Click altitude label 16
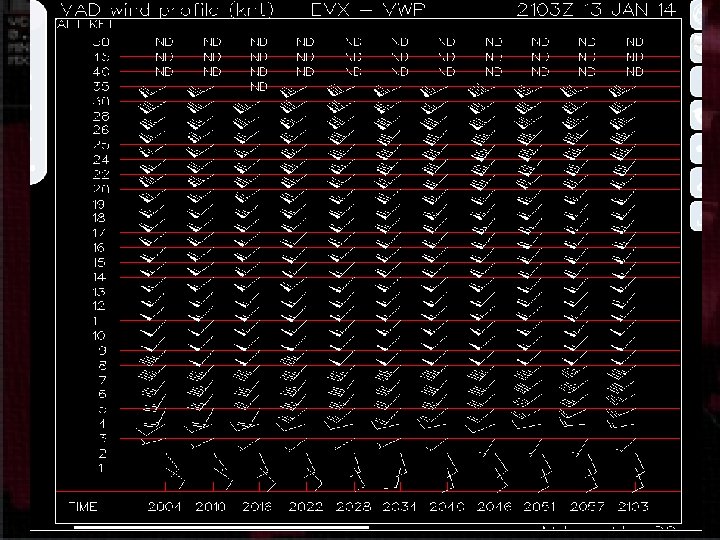The height and width of the screenshot is (540, 720). 99,248
